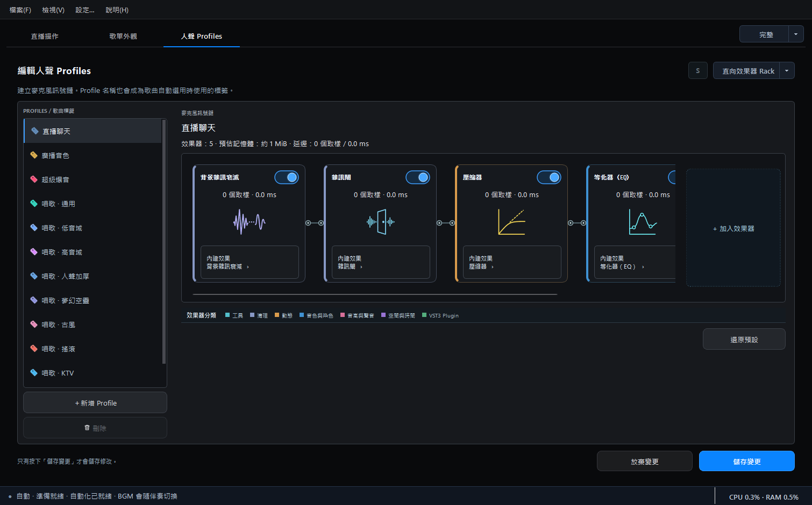Viewport: 812px width, 505px height.
Task: Switch to the 歌單外觀 tab
Action: (123, 36)
